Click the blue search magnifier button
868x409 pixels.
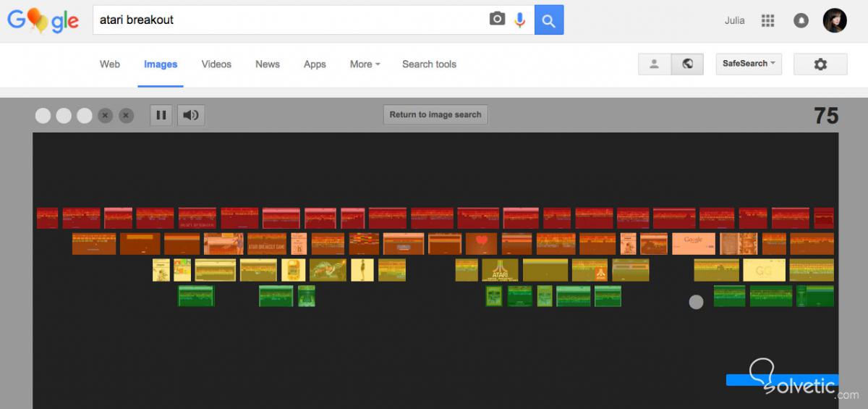[549, 20]
